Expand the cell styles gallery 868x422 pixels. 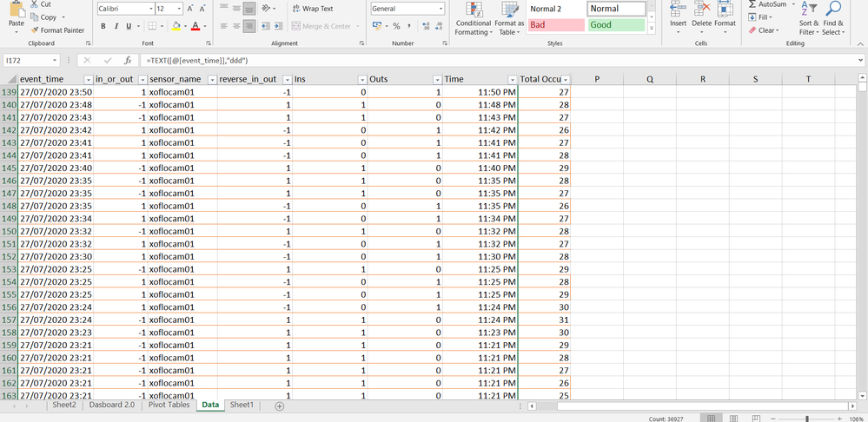(651, 28)
